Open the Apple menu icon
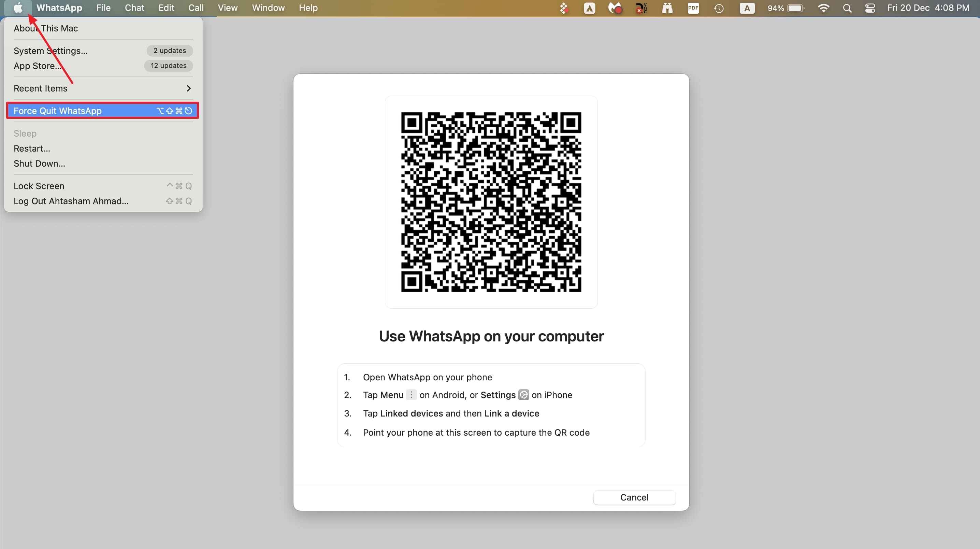The image size is (980, 549). tap(18, 8)
